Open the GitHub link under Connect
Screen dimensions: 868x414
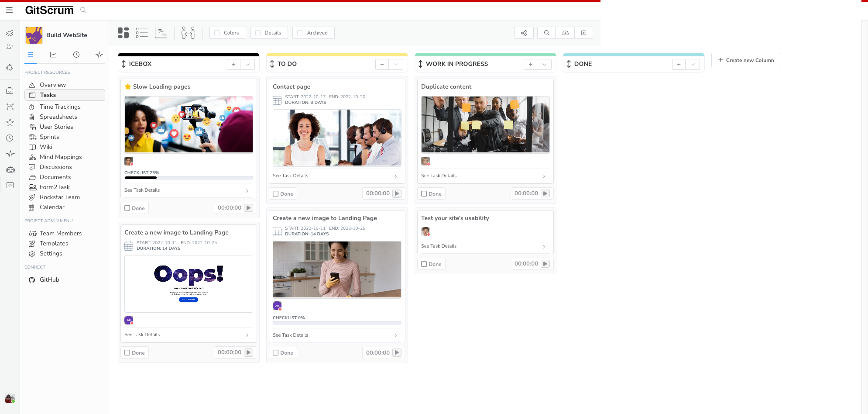point(49,279)
